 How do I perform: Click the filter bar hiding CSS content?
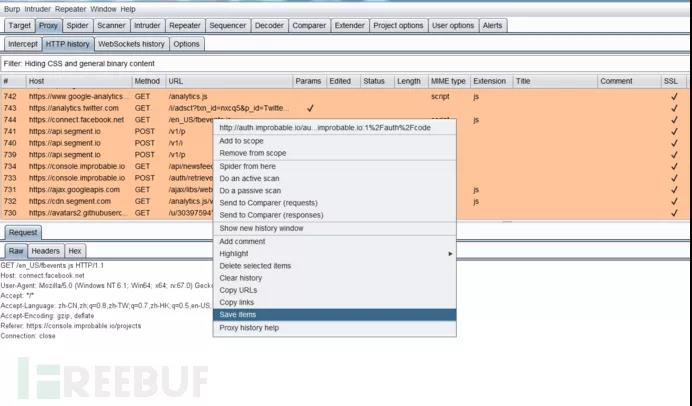[x=344, y=64]
